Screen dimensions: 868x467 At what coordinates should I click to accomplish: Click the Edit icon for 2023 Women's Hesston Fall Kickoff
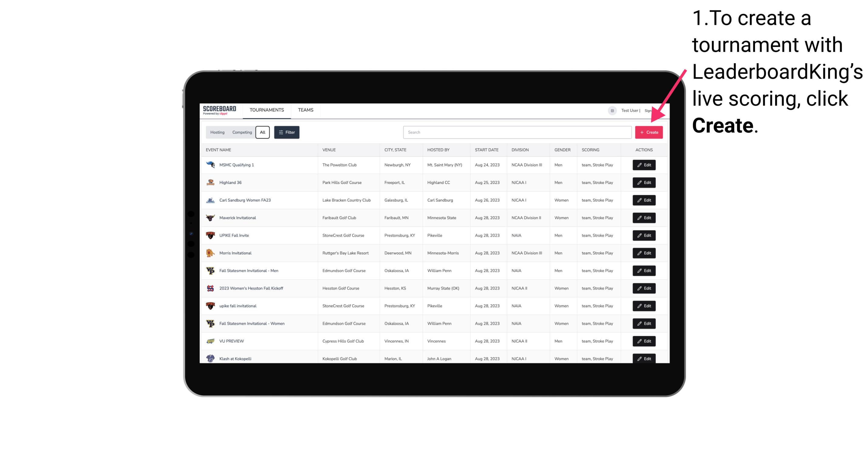pyautogui.click(x=644, y=288)
